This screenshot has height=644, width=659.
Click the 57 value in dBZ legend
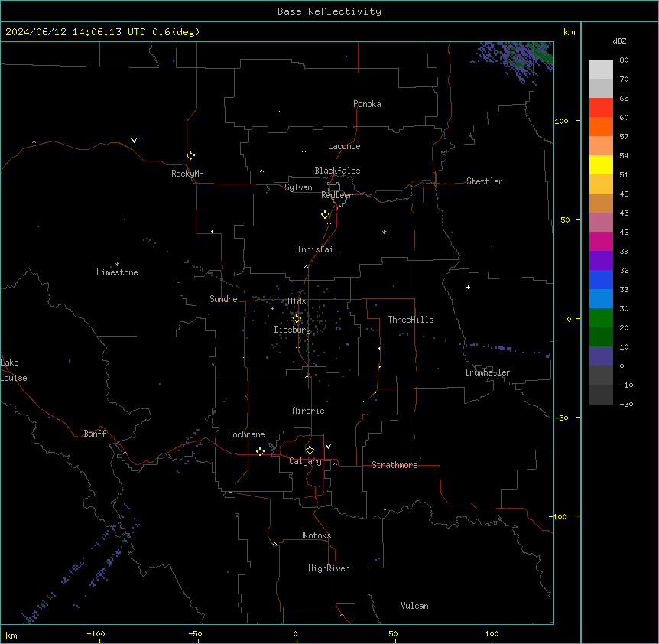pyautogui.click(x=624, y=136)
